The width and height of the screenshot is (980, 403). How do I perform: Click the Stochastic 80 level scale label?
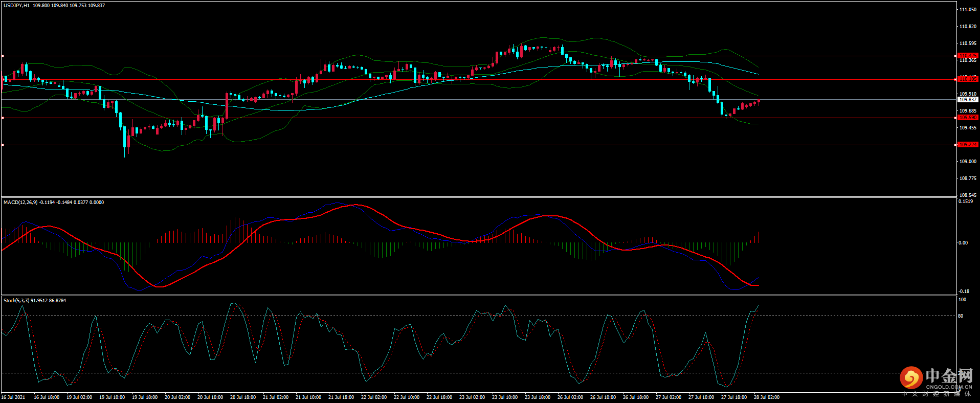(961, 316)
